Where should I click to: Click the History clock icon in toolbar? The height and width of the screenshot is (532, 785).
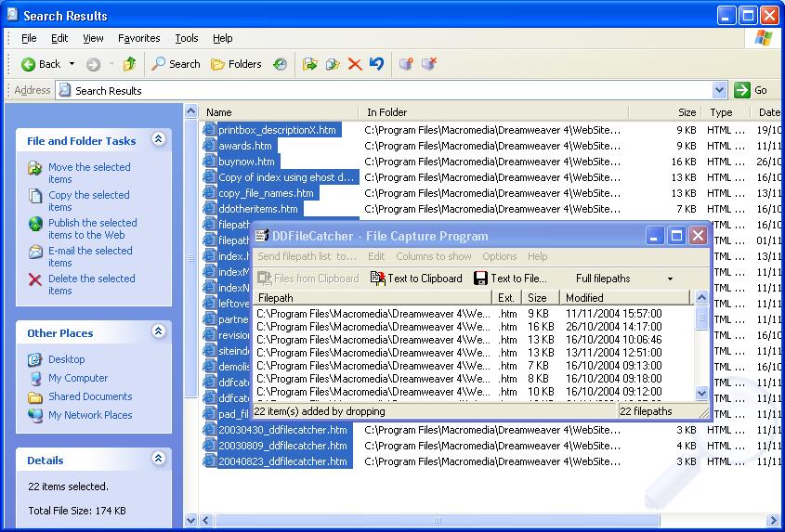(x=280, y=64)
